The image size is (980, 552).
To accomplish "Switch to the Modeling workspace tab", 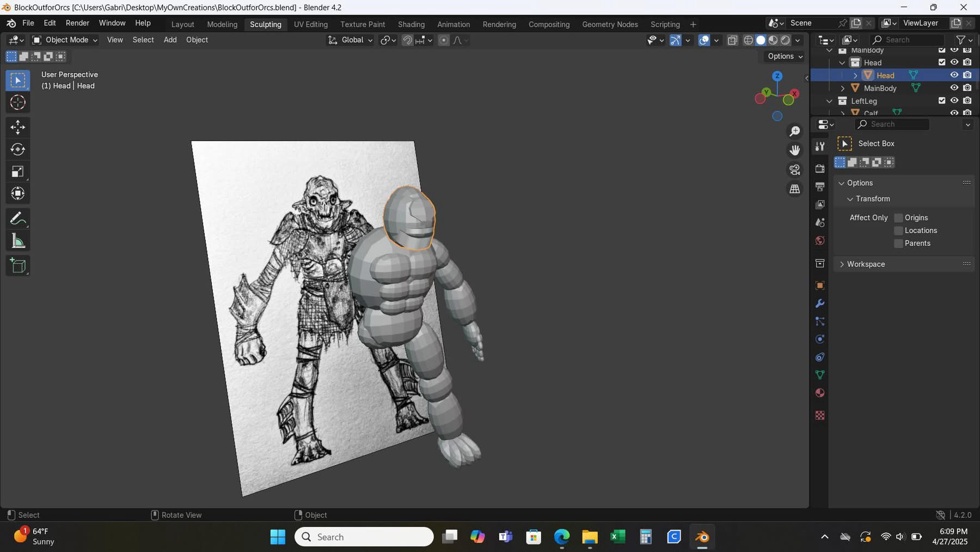I will 222,25.
